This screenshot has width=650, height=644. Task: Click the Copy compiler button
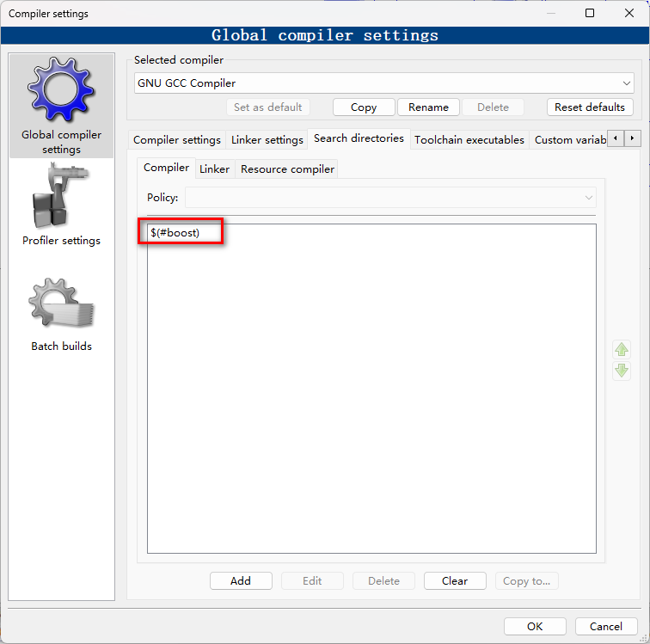[364, 107]
